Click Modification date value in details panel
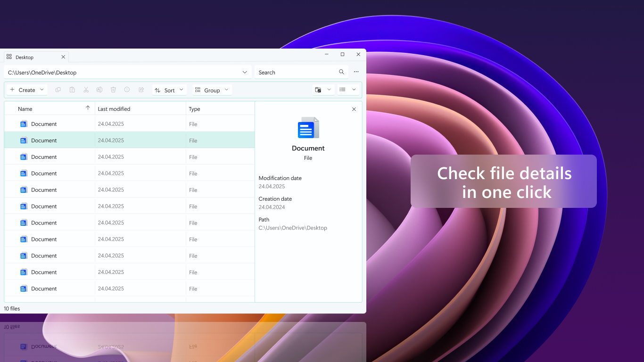 [x=272, y=187]
